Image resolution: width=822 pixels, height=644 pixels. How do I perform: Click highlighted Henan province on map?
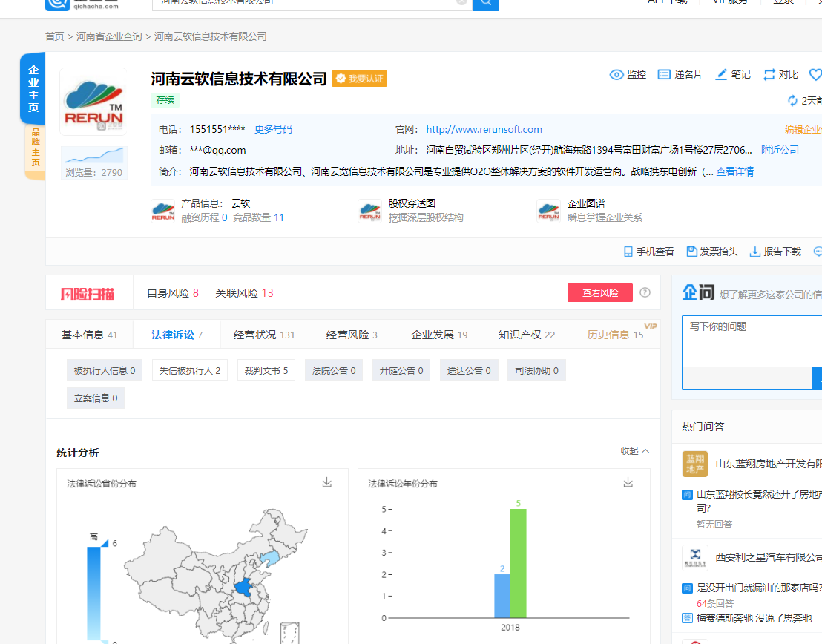point(243,587)
